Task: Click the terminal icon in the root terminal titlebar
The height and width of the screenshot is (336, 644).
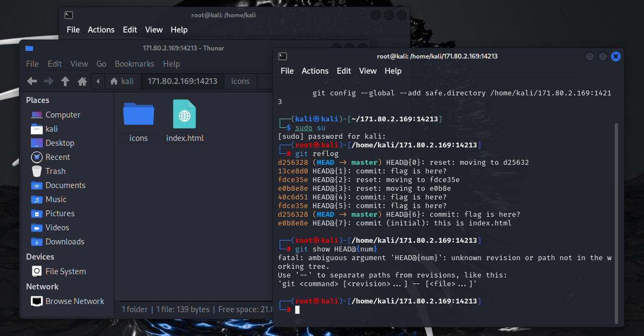Action: (x=282, y=56)
